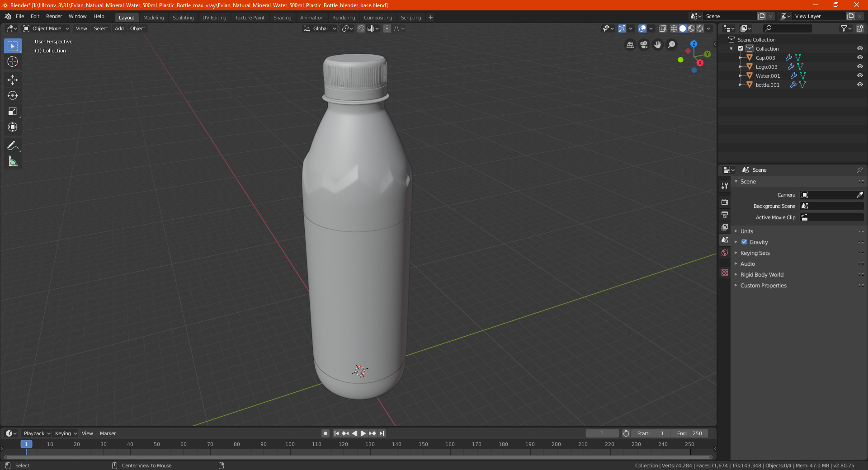Toggle X-ray view

click(662, 28)
